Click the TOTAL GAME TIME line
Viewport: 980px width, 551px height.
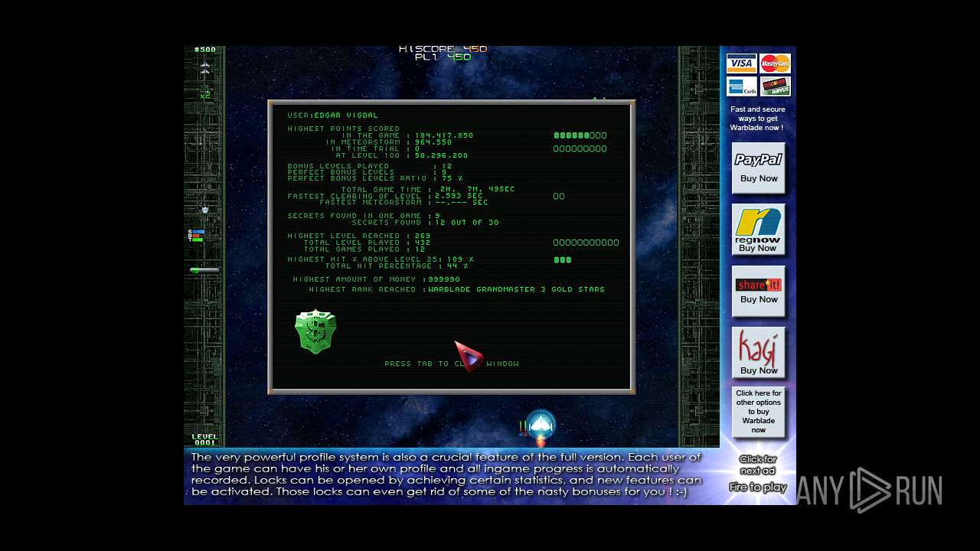click(x=428, y=189)
